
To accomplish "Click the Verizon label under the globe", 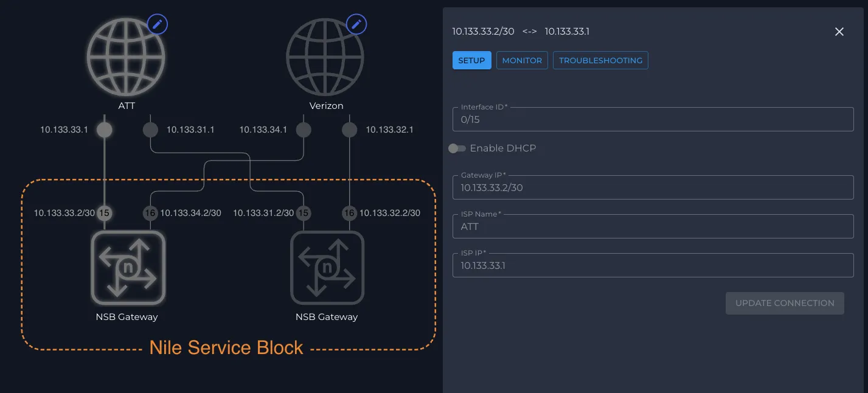I will pos(326,106).
